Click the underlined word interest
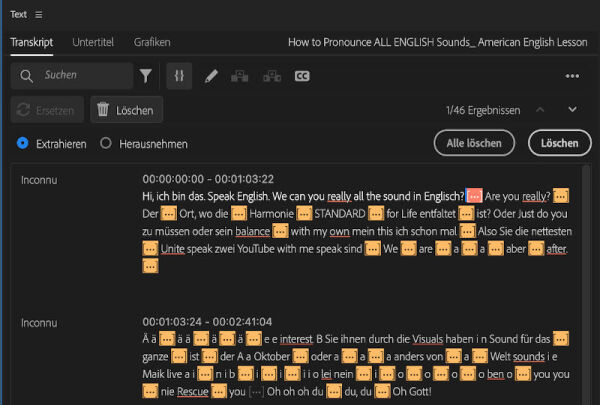This screenshot has height=405, width=600. (296, 339)
